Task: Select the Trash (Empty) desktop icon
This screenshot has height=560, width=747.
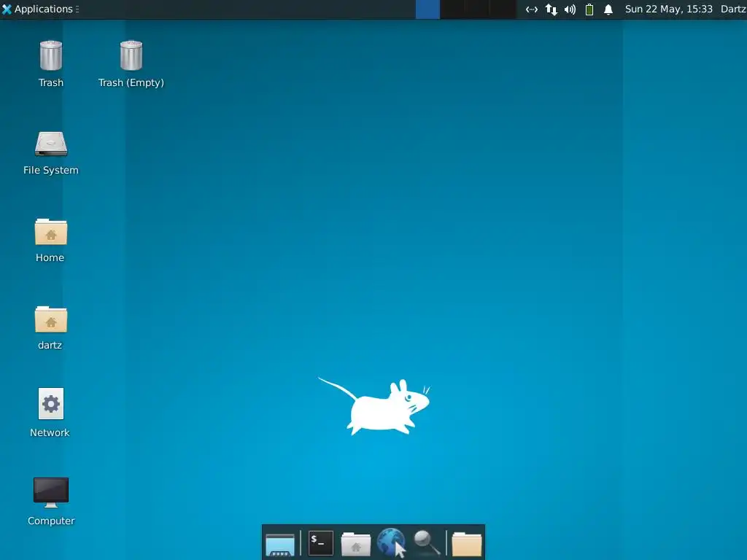Action: tap(131, 55)
